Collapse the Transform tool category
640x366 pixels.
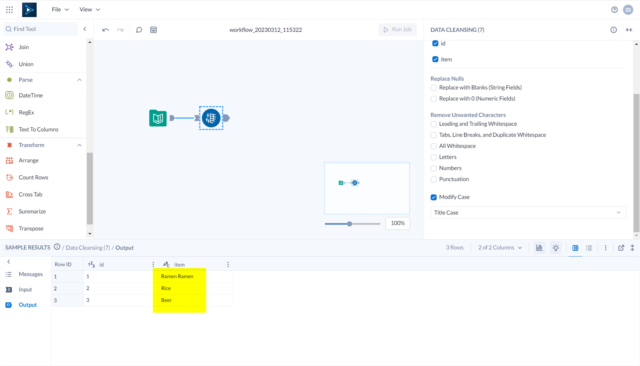(x=79, y=145)
